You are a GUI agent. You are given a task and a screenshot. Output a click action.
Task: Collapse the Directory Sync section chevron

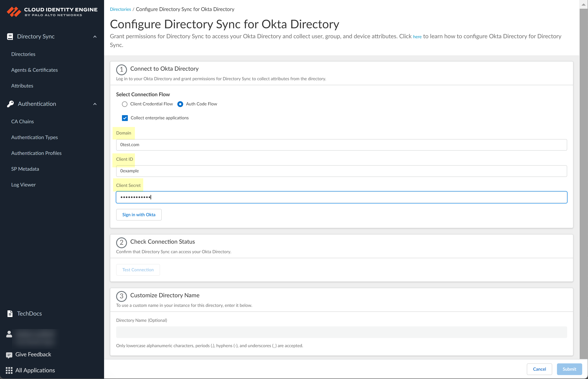(x=95, y=37)
